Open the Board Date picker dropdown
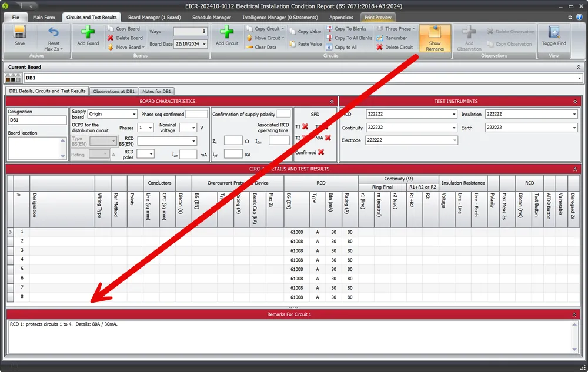 coord(203,44)
